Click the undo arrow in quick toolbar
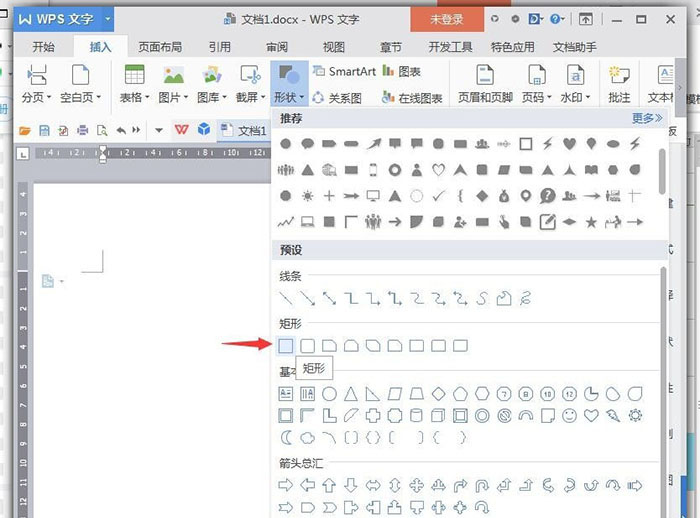The image size is (700, 518). pyautogui.click(x=121, y=130)
